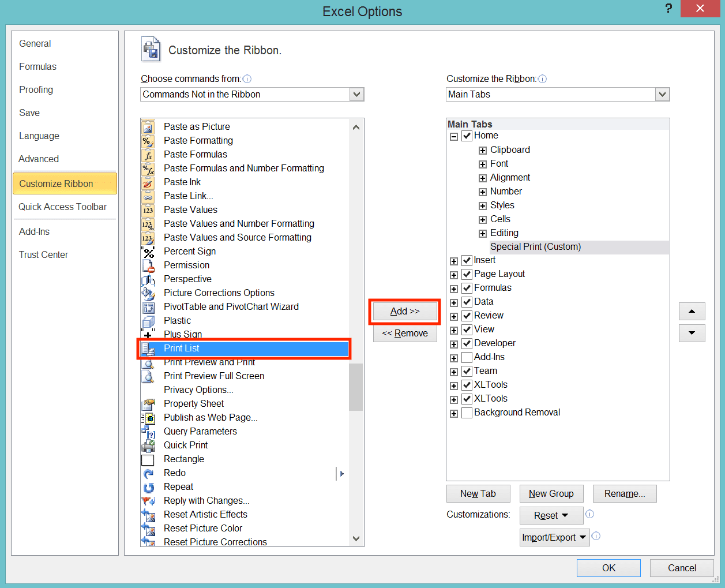Viewport: 725px width, 588px height.
Task: Open the Advanced options category
Action: click(39, 159)
